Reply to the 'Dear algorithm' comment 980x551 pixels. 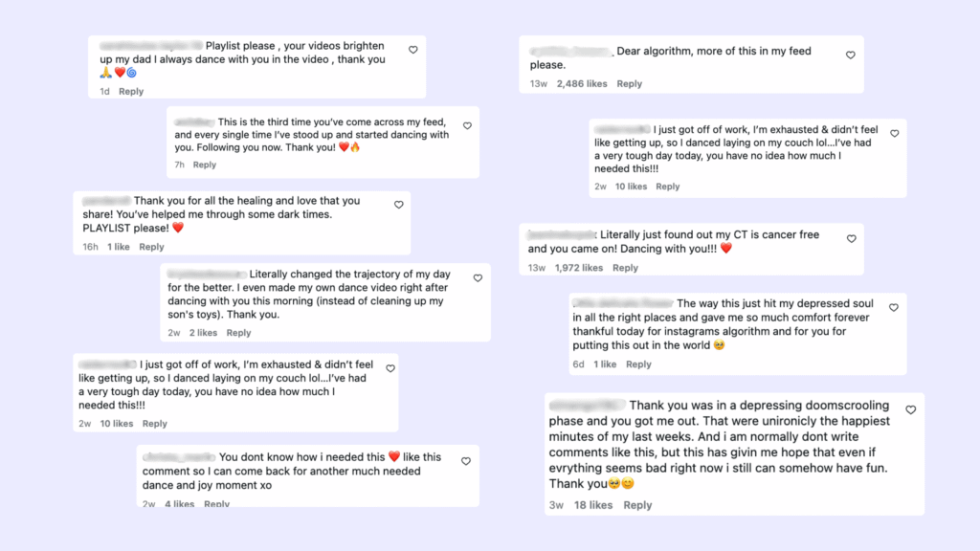(630, 84)
